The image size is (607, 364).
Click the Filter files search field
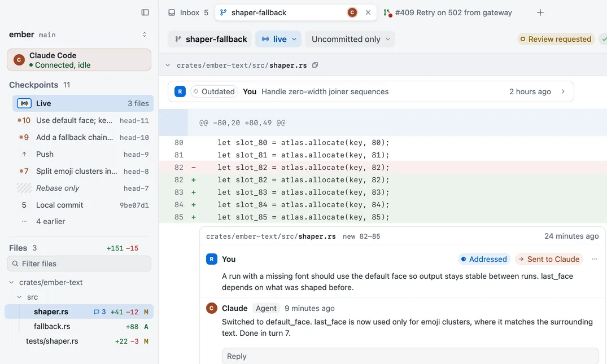point(79,264)
